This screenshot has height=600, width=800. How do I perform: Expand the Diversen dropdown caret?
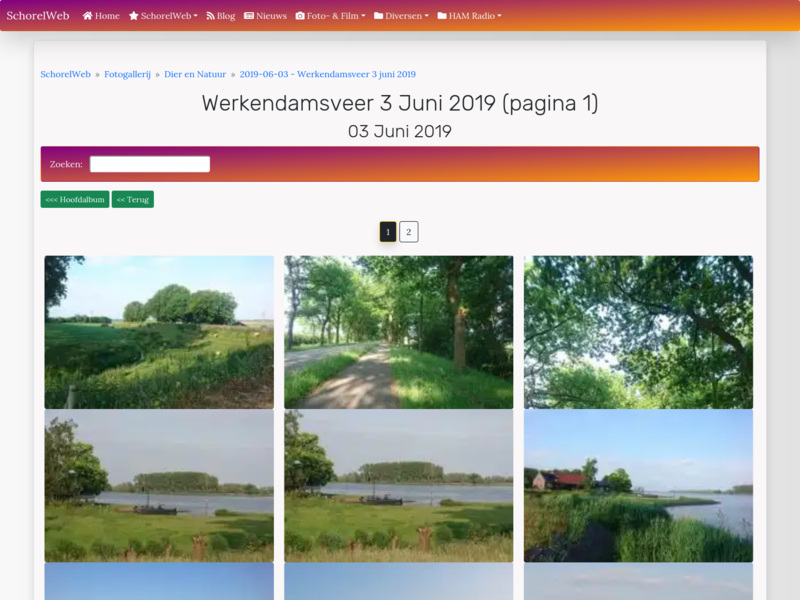(427, 16)
